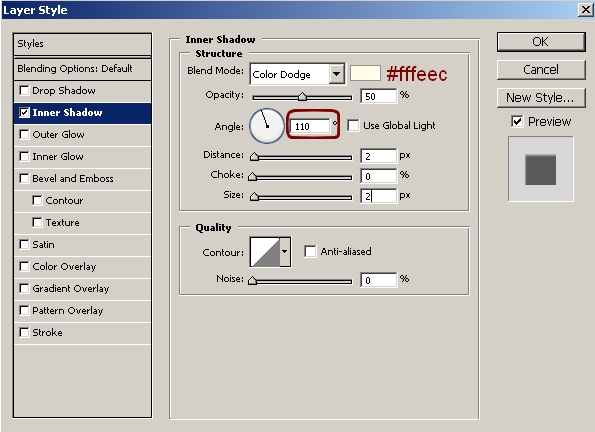Click the Angle value field
This screenshot has height=432, width=595.
pyautogui.click(x=310, y=126)
